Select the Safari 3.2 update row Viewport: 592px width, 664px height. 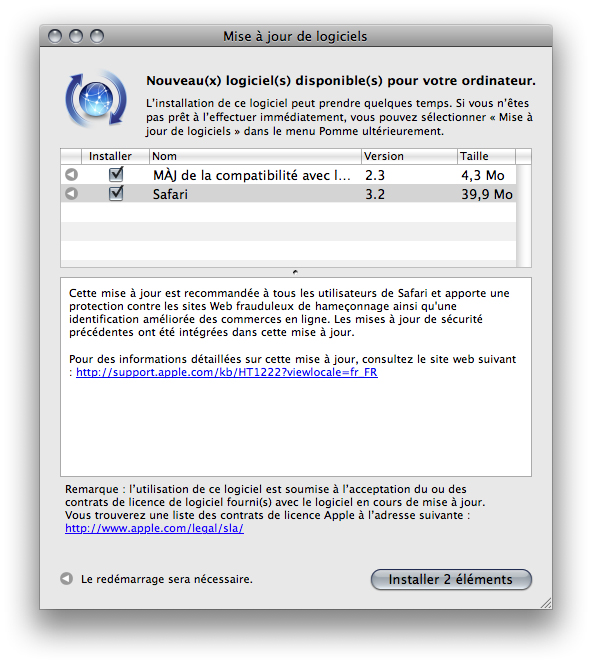coord(288,194)
